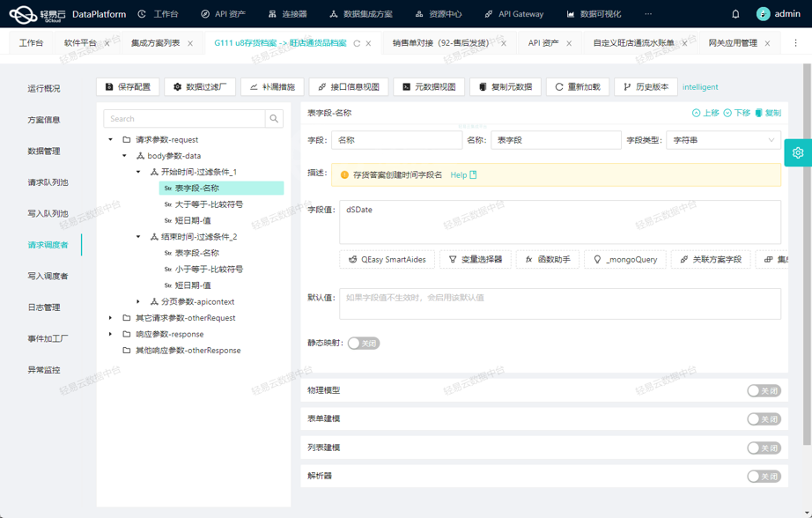Open the top navigation more options ellipsis
This screenshot has height=518, width=812.
(x=648, y=14)
